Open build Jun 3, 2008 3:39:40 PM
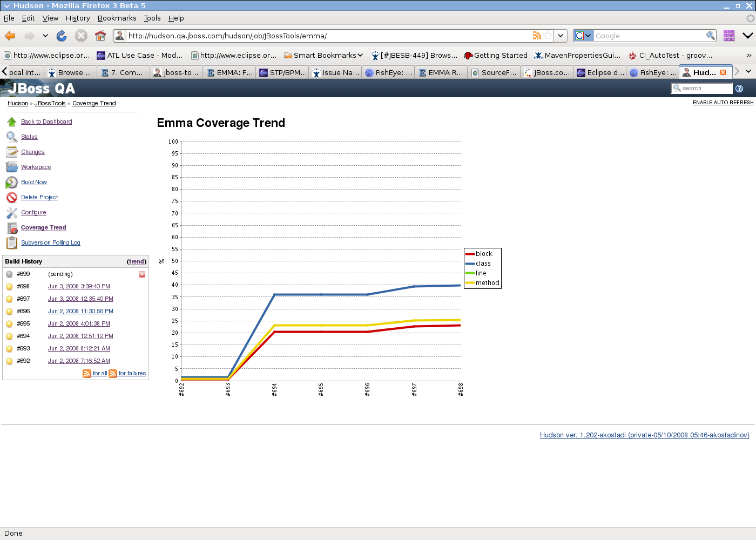The image size is (756, 540). click(79, 287)
